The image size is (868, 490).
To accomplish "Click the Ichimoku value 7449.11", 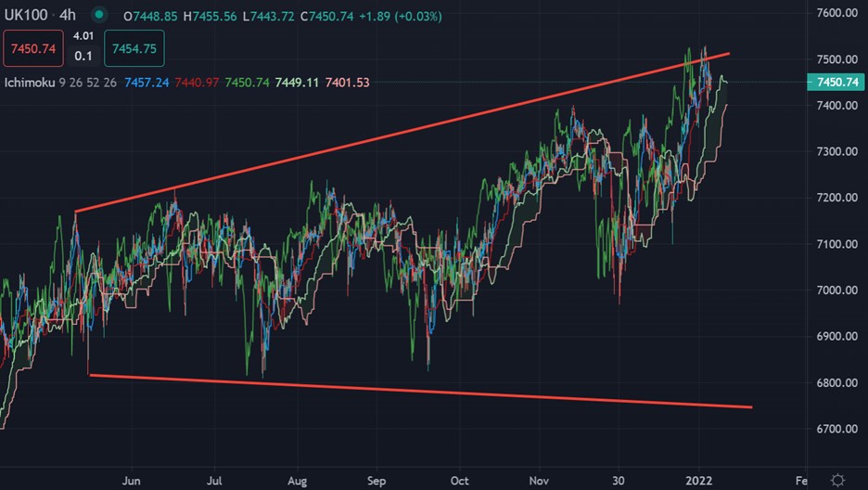I will click(x=298, y=83).
